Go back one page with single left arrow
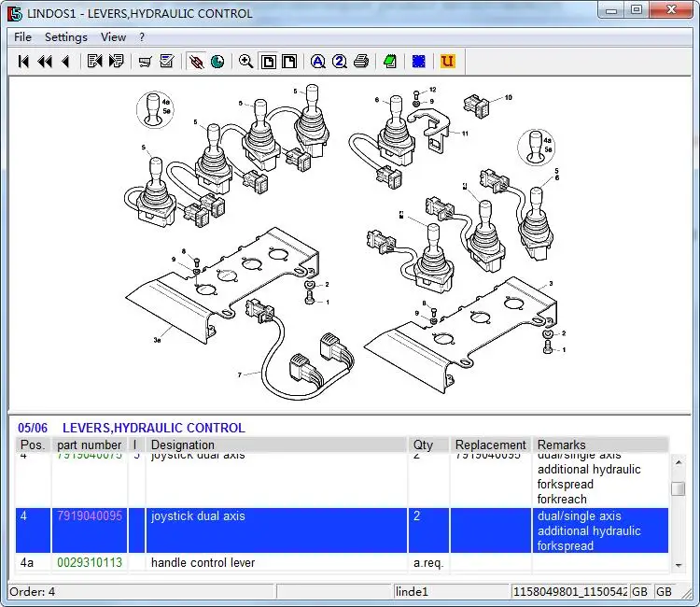This screenshot has height=607, width=700. point(65,62)
